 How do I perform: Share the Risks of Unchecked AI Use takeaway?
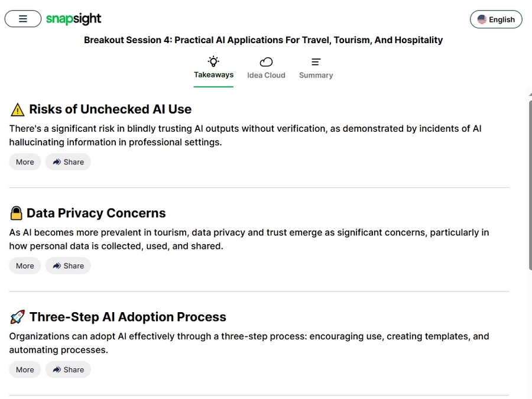tap(68, 162)
